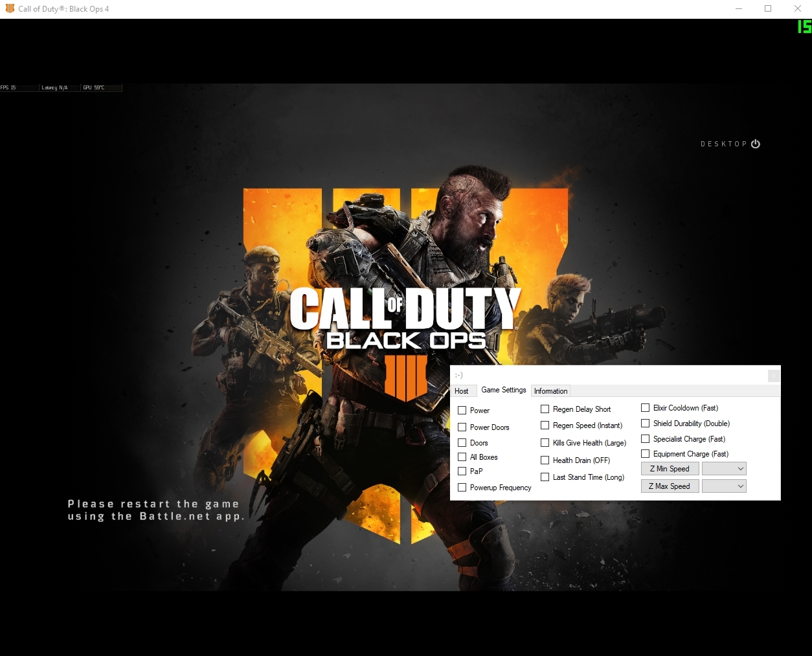Screen dimensions: 812x656
Task: Enable the Power checkbox
Action: pos(462,411)
